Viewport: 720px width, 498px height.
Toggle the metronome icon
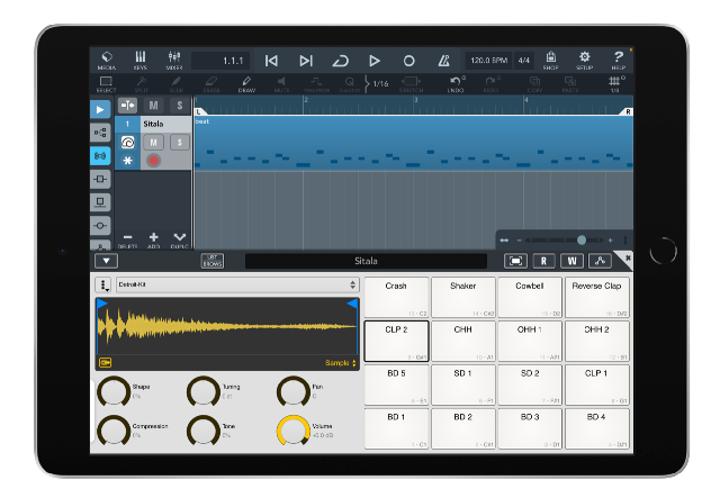pos(443,61)
